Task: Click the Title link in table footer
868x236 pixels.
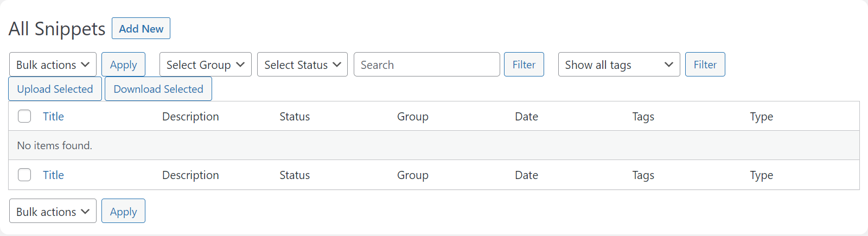Action: click(x=53, y=175)
